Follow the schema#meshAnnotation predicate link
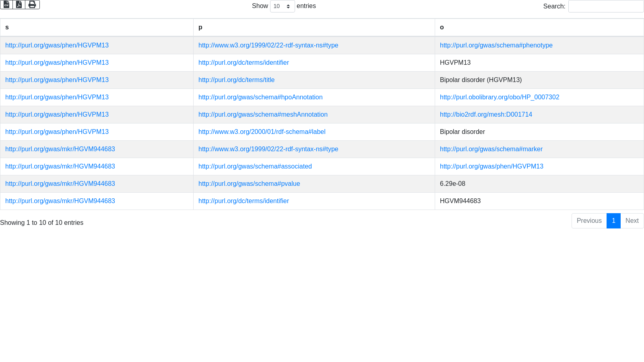The width and height of the screenshot is (644, 362). (x=263, y=115)
